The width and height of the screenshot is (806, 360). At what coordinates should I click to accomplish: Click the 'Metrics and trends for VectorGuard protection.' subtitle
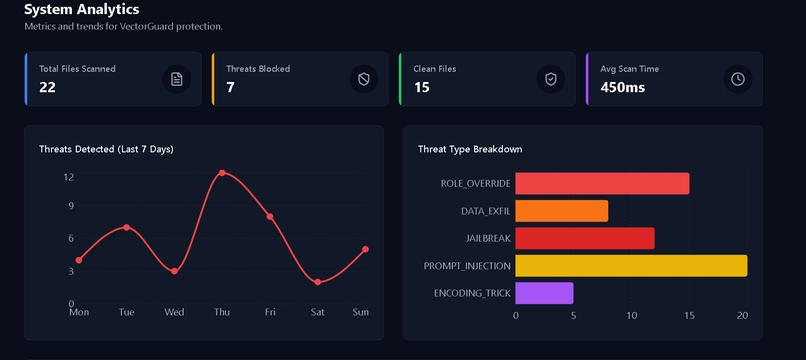click(123, 26)
